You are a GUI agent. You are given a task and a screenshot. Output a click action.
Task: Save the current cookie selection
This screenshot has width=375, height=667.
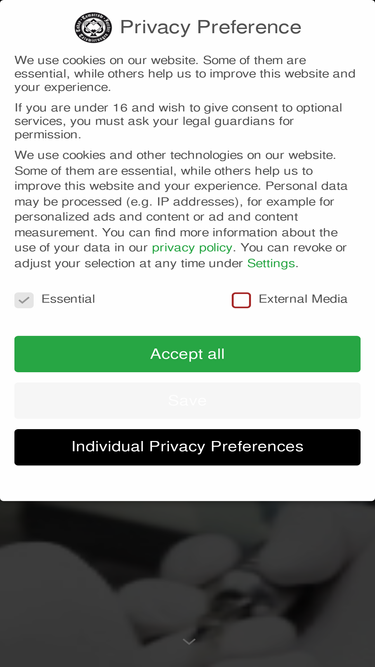(188, 400)
